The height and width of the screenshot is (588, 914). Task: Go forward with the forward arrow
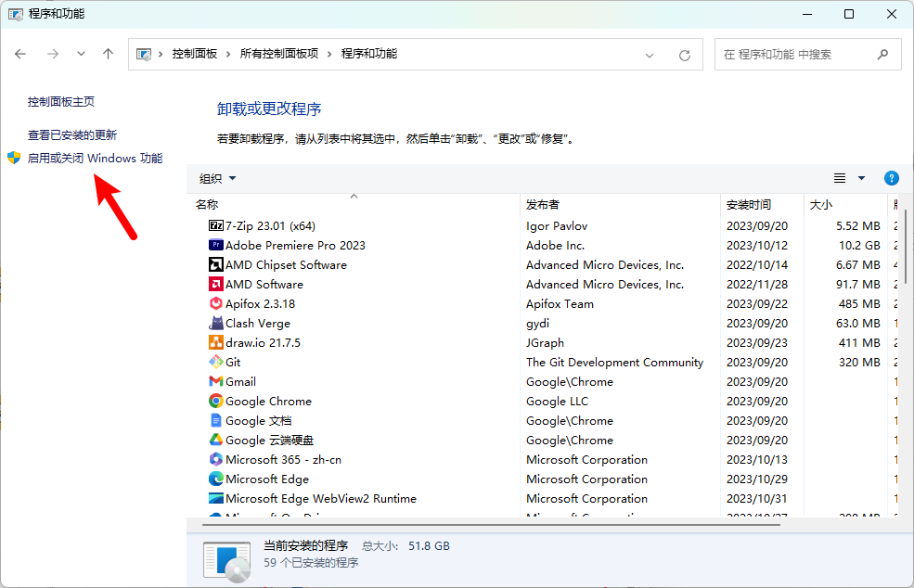(53, 54)
